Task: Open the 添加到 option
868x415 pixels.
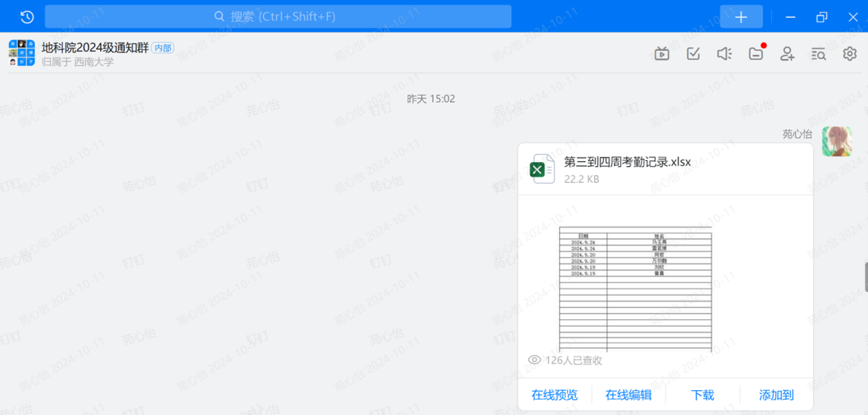Action: pyautogui.click(x=777, y=395)
